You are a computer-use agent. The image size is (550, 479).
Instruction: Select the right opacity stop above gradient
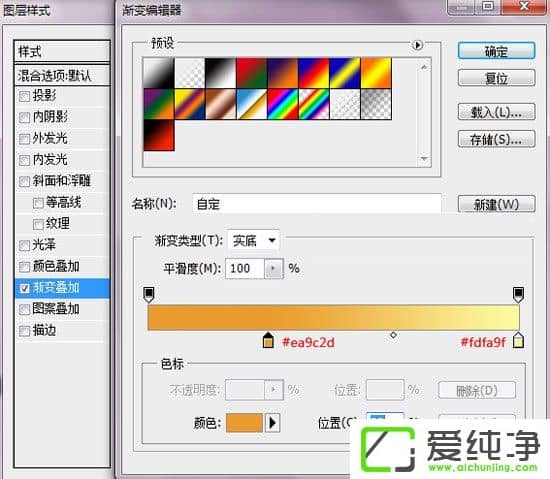[518, 295]
